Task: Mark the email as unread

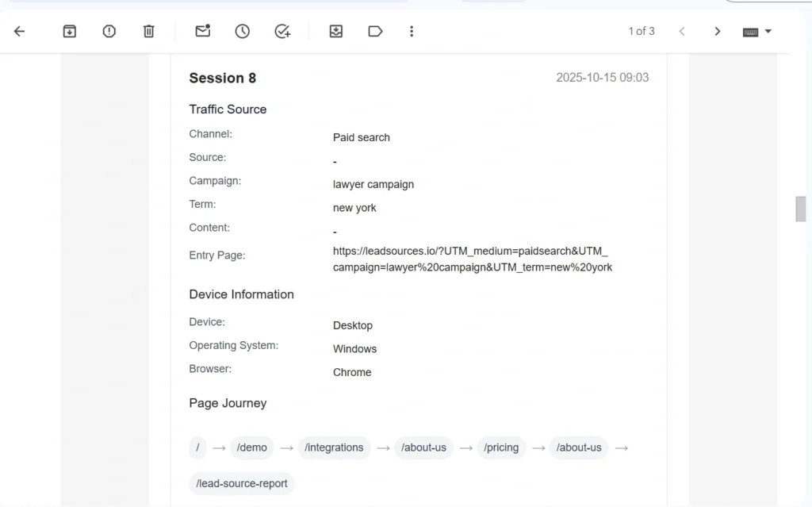Action: point(203,32)
